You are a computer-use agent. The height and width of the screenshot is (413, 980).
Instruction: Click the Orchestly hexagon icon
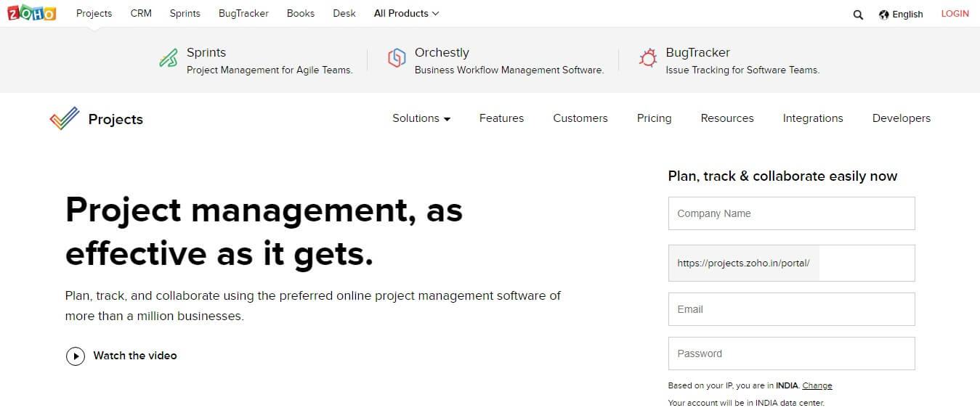[x=397, y=59]
